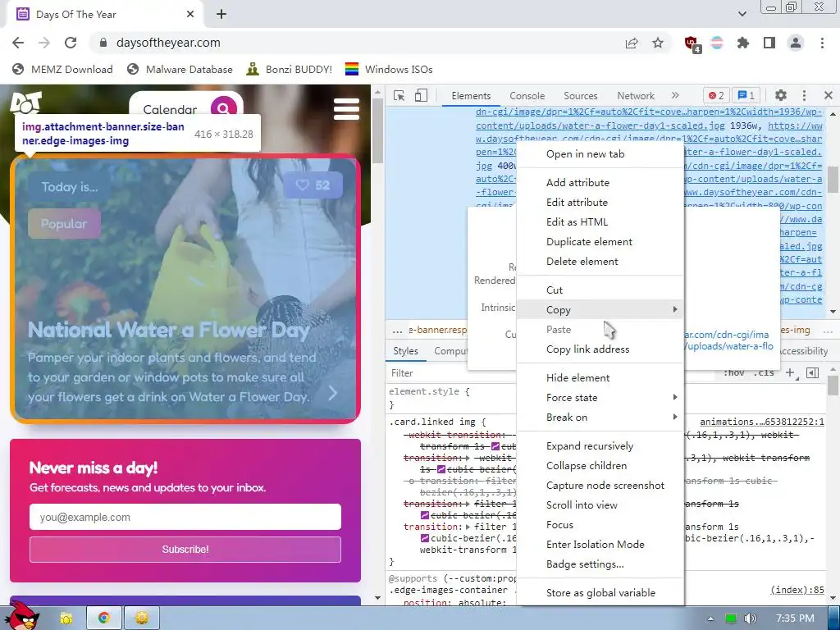This screenshot has width=840, height=630.
Task: Toggle the .cls class editor
Action: pos(764,373)
